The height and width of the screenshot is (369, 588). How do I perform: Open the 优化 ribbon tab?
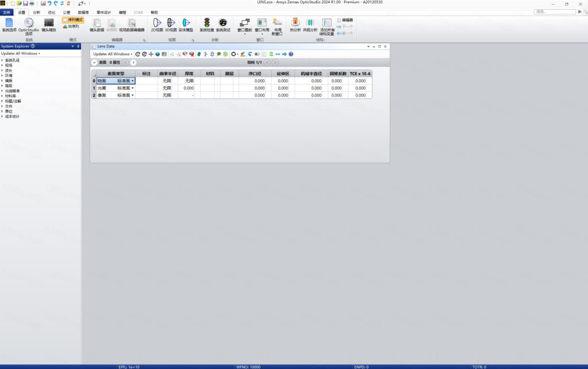point(52,11)
